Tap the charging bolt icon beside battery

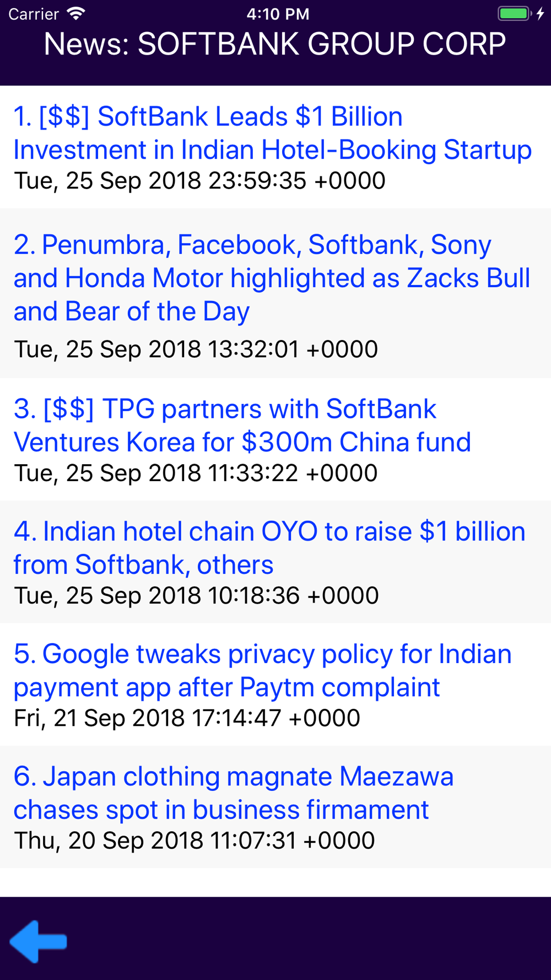[x=540, y=13]
